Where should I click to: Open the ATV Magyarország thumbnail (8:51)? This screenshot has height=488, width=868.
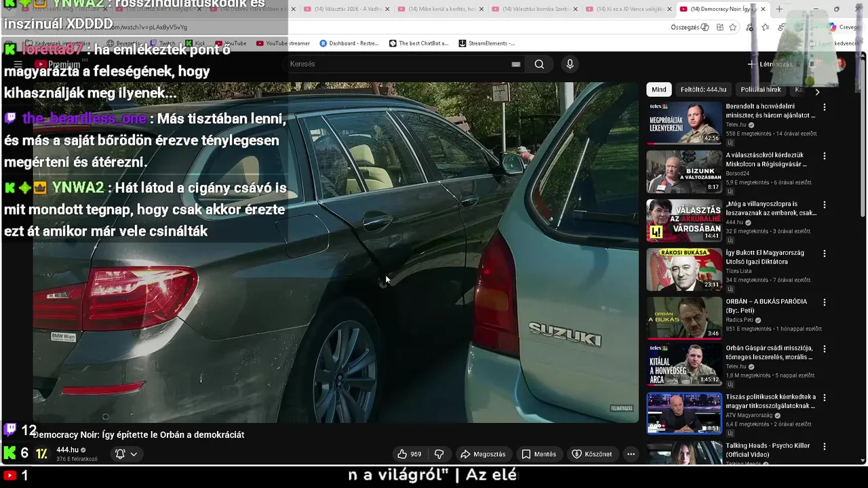click(x=684, y=413)
